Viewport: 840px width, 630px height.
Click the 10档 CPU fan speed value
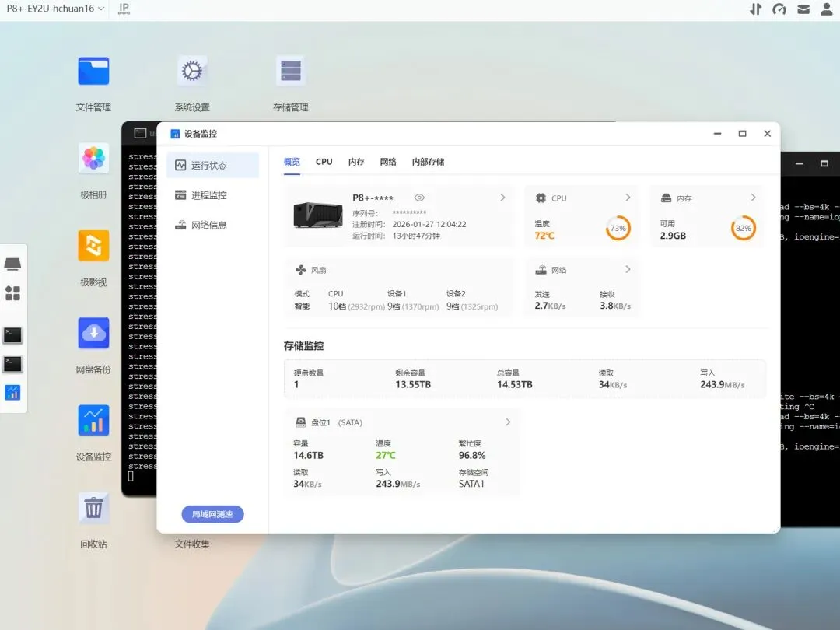(x=337, y=306)
